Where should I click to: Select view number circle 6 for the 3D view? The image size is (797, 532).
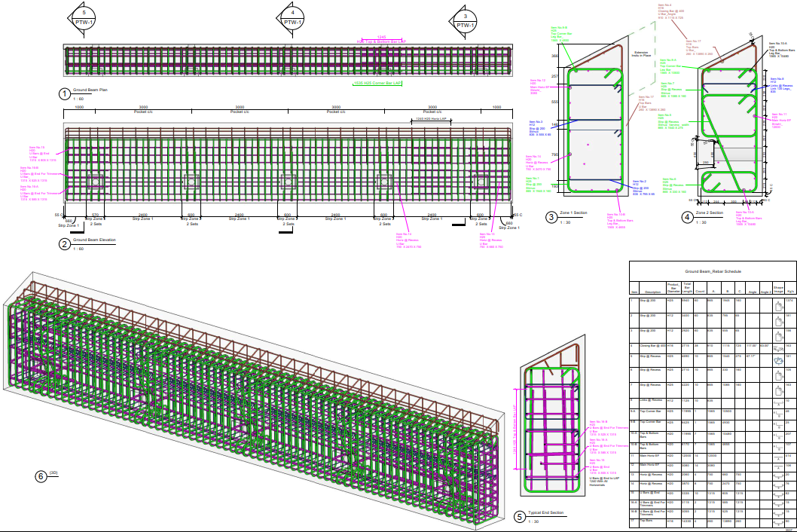coord(41,476)
